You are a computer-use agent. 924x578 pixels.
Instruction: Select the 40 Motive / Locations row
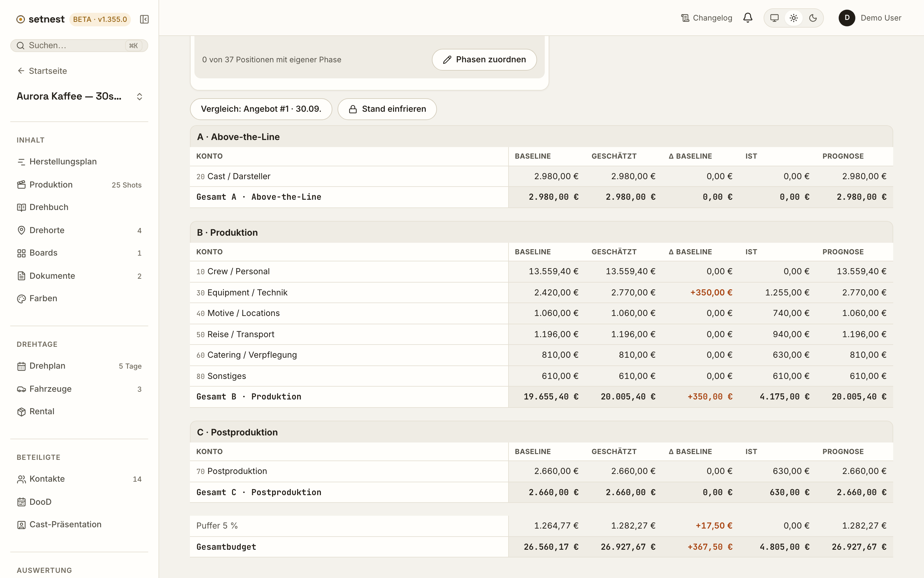pyautogui.click(x=542, y=313)
